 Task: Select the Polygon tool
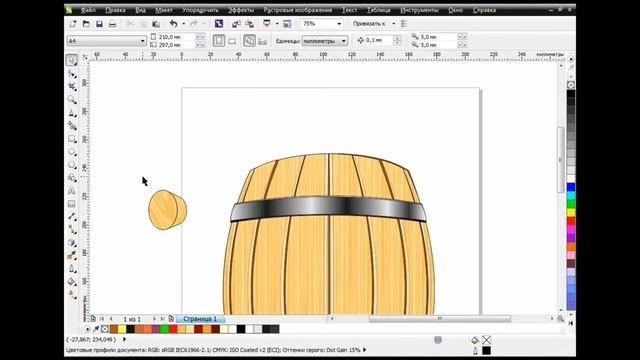point(72,165)
